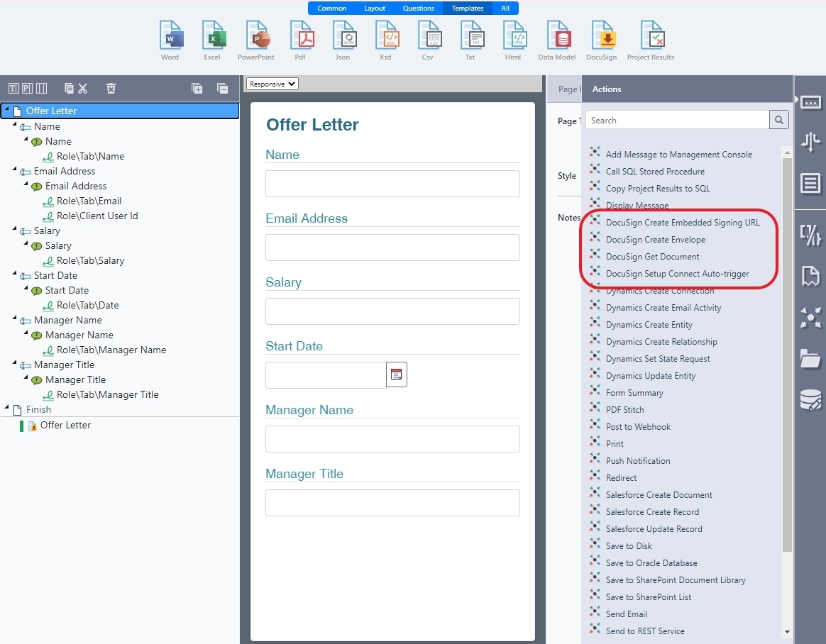Image resolution: width=826 pixels, height=644 pixels.
Task: Choose the Send Email action
Action: point(627,614)
